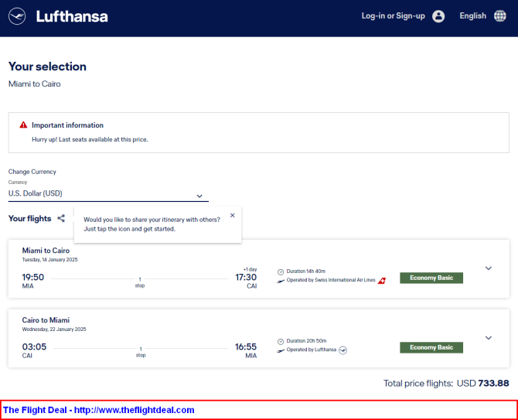Click the Hurry up last seats message
Screen dimensions: 518x420
point(90,139)
